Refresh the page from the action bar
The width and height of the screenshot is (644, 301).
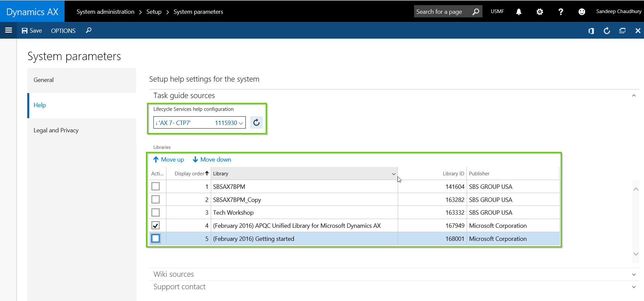point(607,31)
